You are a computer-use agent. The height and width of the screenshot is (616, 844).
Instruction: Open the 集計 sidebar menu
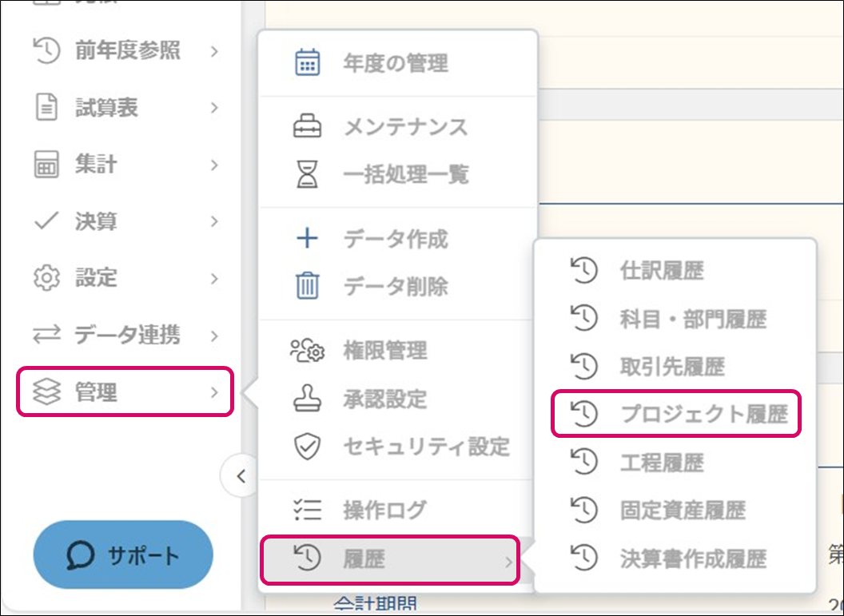(x=125, y=165)
